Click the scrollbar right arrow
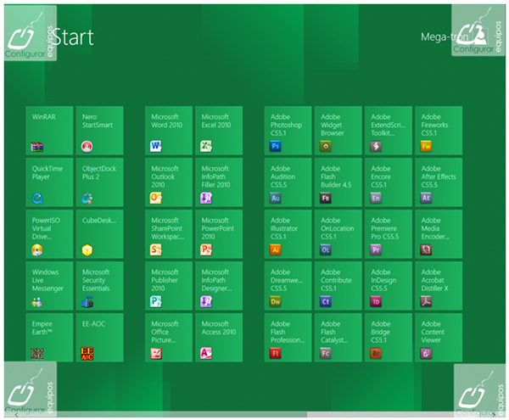Screen dimensions: 509x420 tap(494, 414)
